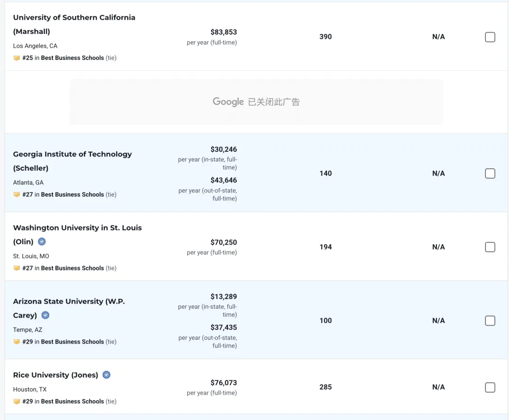Click the ranking badge icon for USC Marshall
The image size is (509, 420).
point(17,58)
